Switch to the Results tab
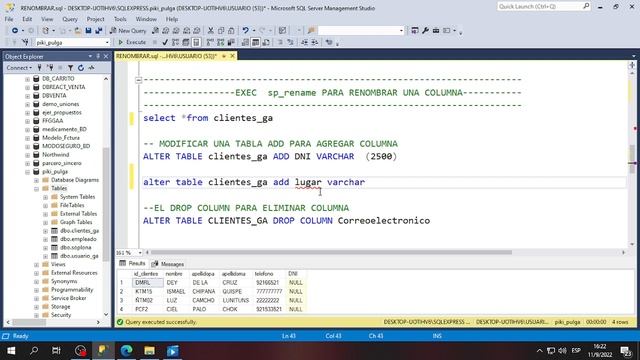This screenshot has height=360, width=640. pyautogui.click(x=132, y=264)
